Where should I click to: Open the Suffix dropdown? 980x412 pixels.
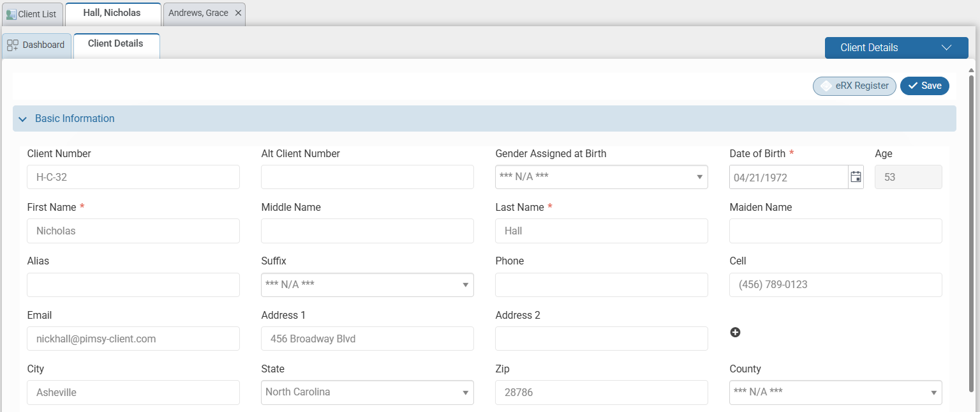pyautogui.click(x=465, y=285)
